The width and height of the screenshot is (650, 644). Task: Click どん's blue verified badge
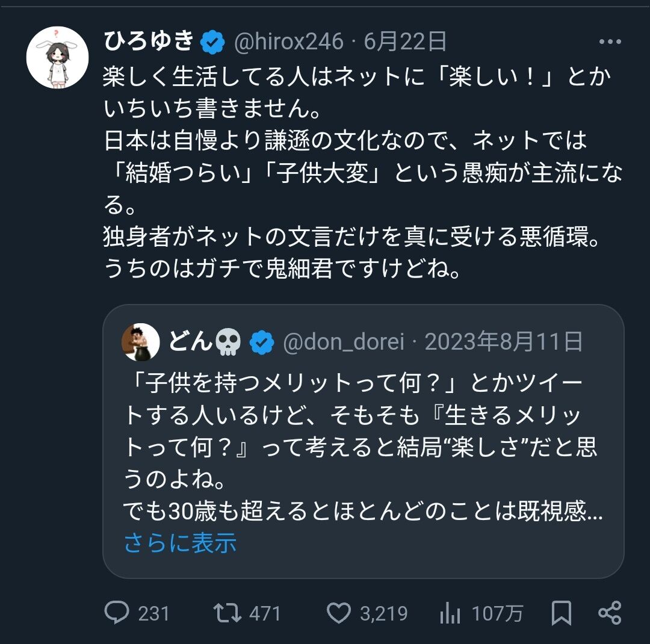[262, 342]
